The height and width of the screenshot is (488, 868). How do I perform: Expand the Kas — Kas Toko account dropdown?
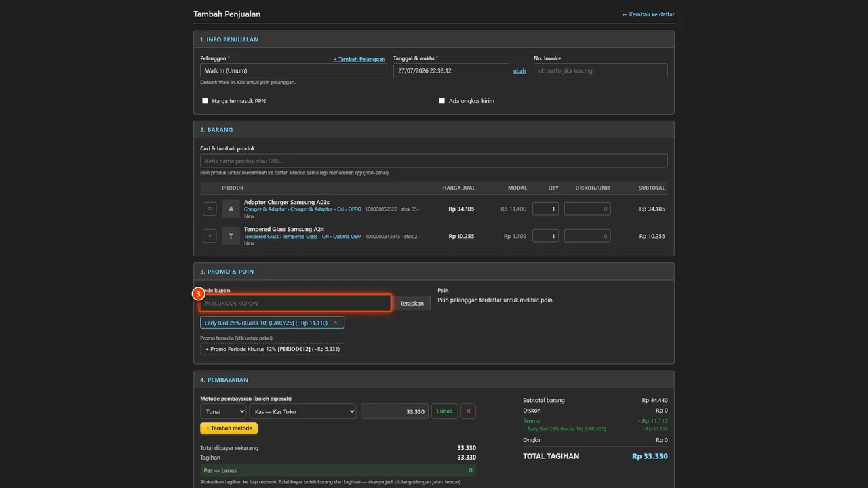click(302, 411)
